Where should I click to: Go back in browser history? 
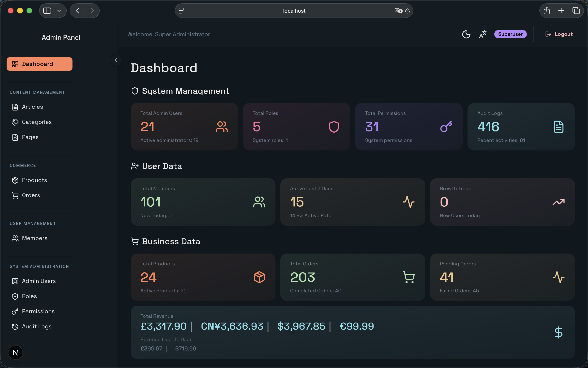[77, 11]
